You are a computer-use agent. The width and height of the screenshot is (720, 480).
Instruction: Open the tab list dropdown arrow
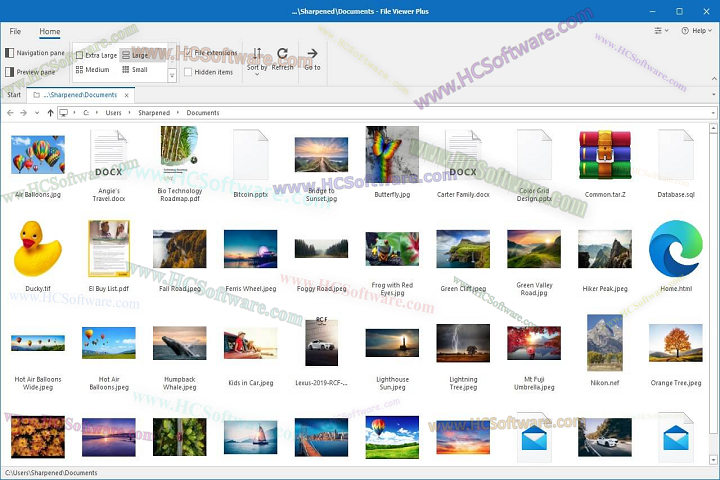[x=714, y=95]
